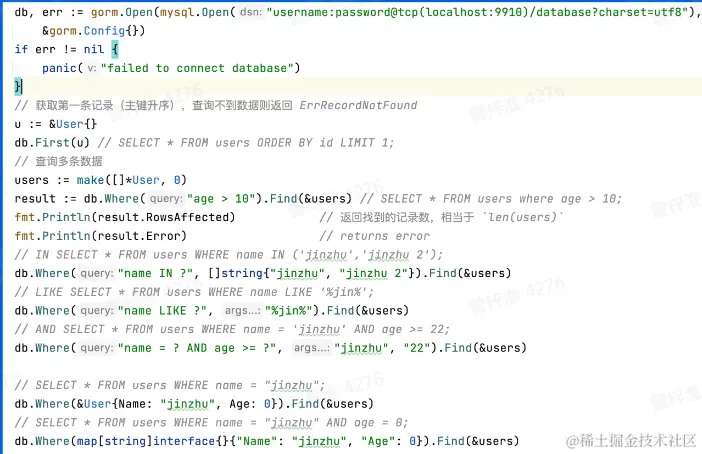
Task: Click db.First(u) call
Action: [x=52, y=142]
